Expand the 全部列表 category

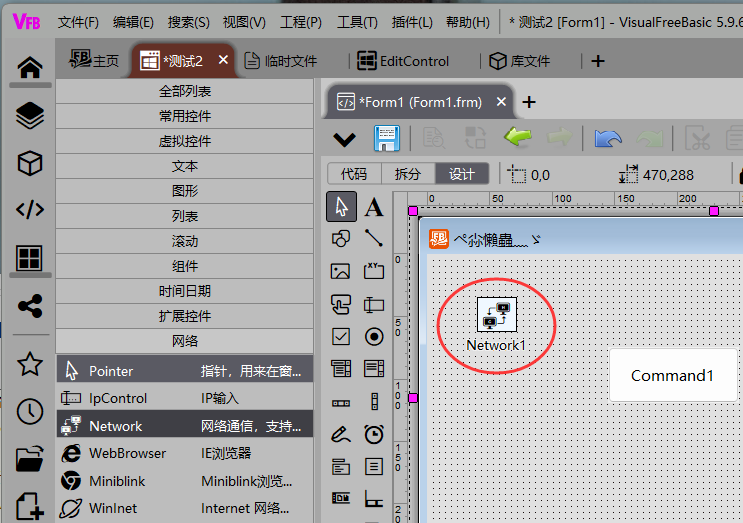[x=185, y=91]
